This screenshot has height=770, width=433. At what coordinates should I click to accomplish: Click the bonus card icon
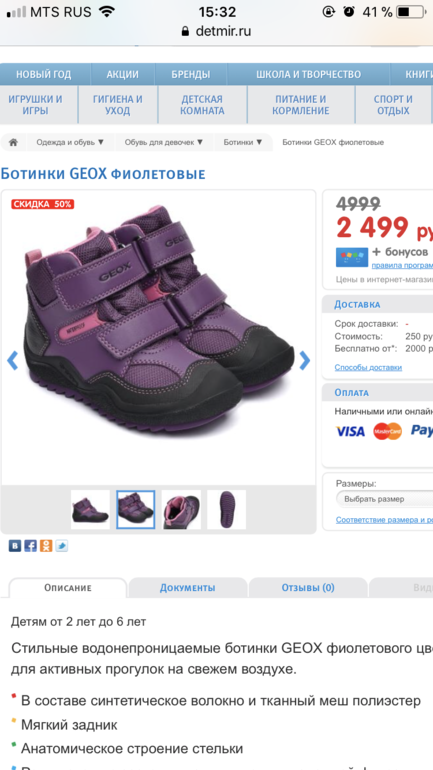point(352,257)
